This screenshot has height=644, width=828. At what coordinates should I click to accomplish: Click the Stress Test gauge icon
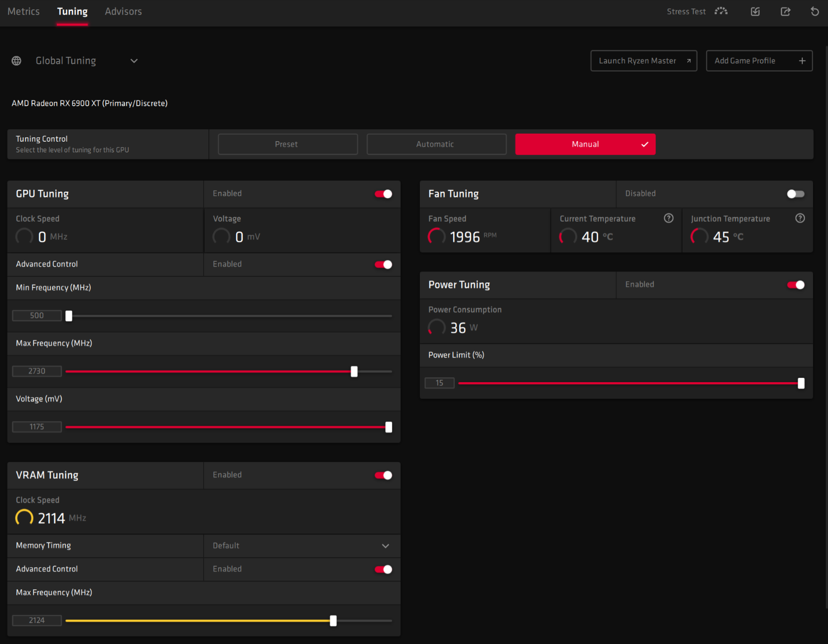tap(721, 11)
